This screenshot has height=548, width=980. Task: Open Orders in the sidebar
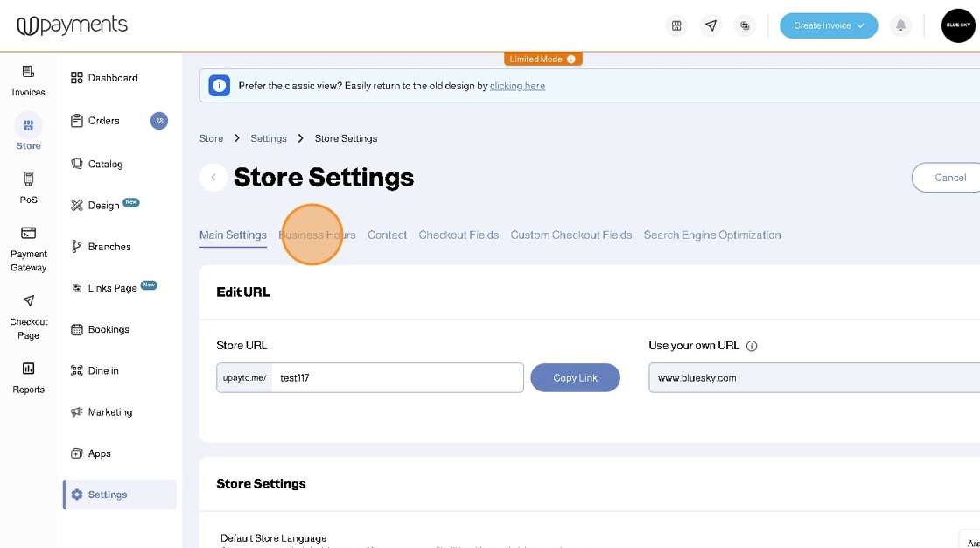pyautogui.click(x=104, y=121)
